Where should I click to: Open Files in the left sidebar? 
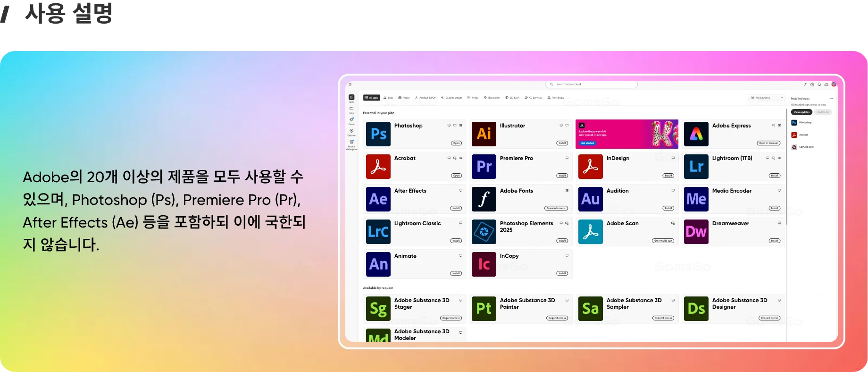351,110
